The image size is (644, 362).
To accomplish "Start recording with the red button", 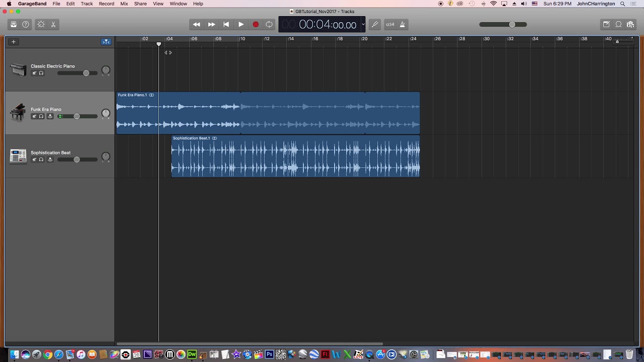I will (x=256, y=24).
